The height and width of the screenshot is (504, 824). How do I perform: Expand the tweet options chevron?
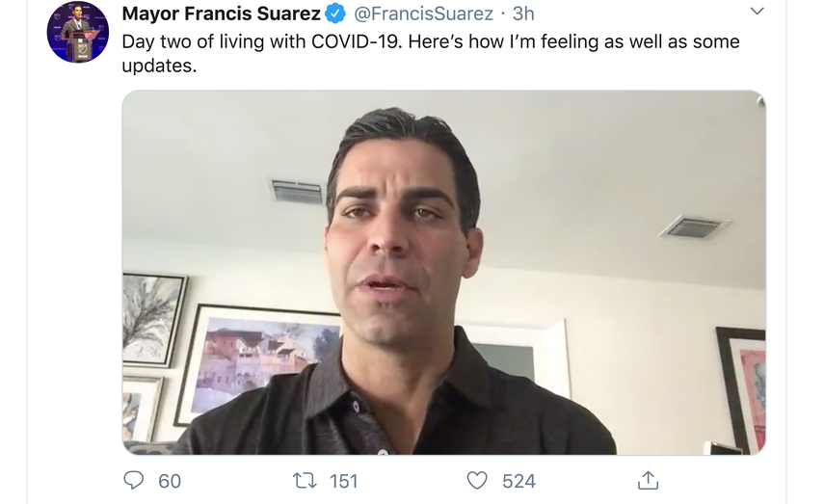click(757, 12)
